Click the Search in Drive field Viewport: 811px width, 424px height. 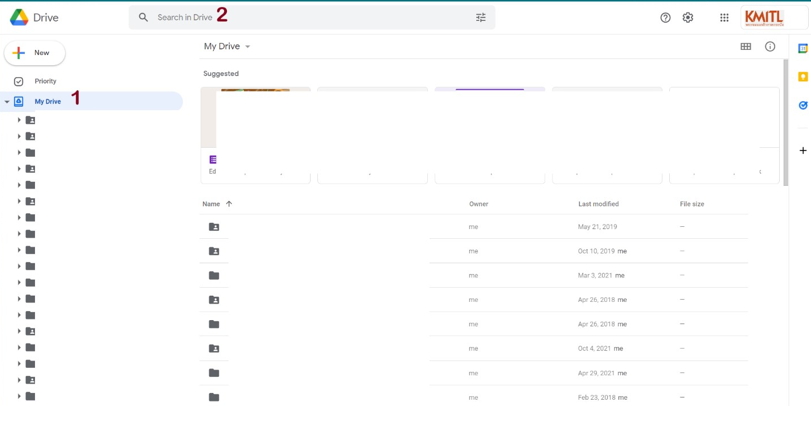point(300,18)
